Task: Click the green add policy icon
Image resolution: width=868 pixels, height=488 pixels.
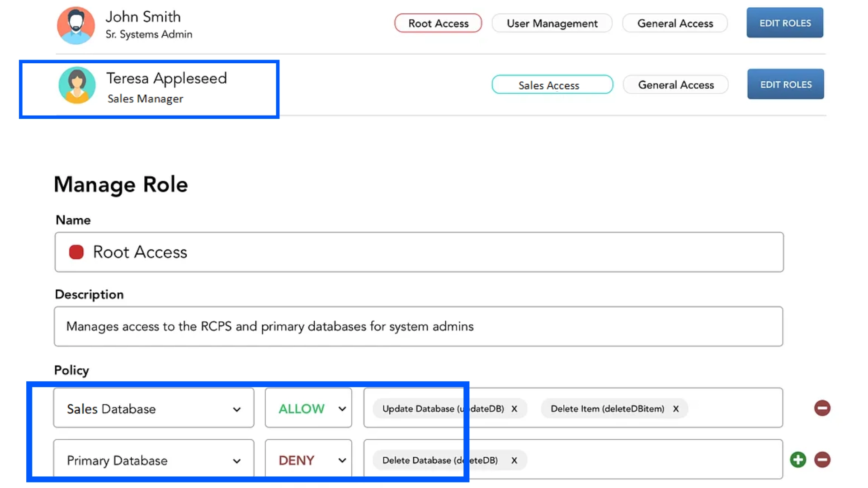Action: (798, 460)
